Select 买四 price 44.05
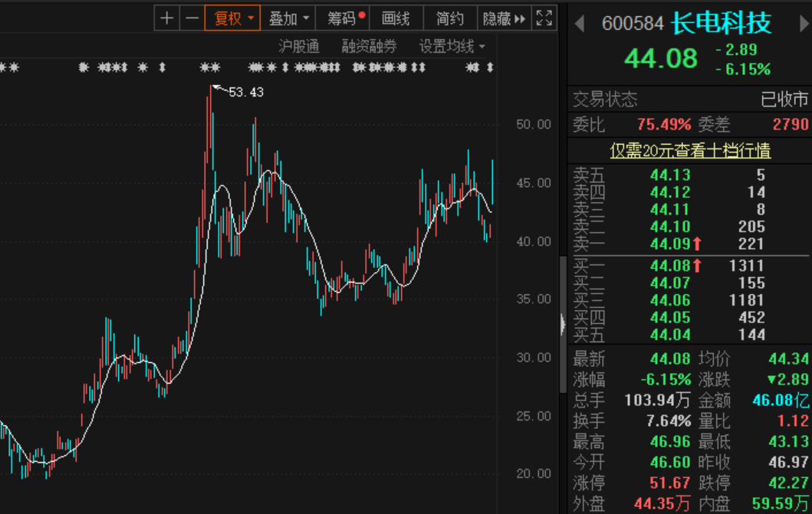 pos(670,317)
